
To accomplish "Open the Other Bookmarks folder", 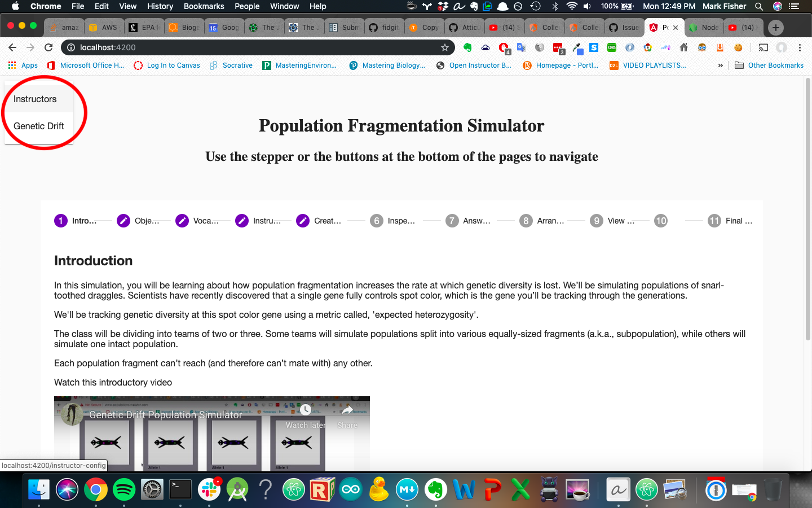I will [x=769, y=65].
